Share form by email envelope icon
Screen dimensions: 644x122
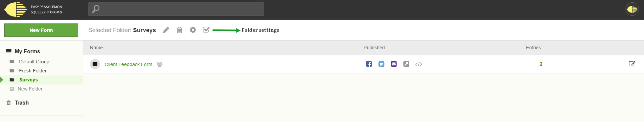[x=394, y=64]
